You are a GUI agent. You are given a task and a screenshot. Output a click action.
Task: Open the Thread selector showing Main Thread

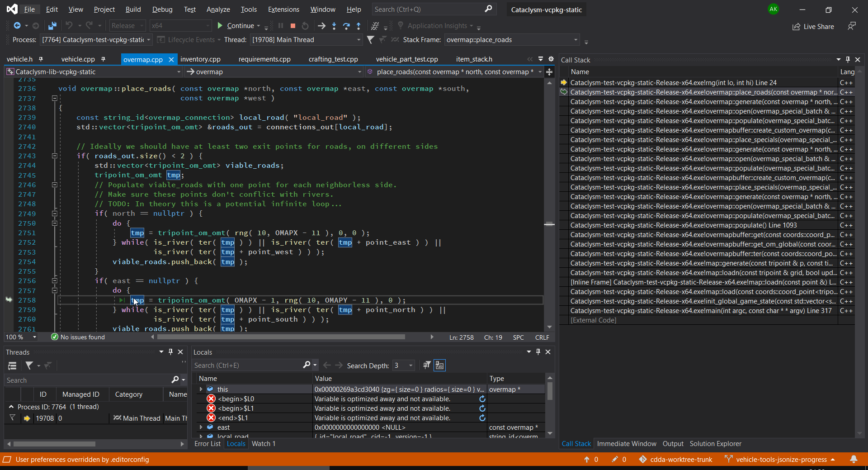click(x=306, y=40)
